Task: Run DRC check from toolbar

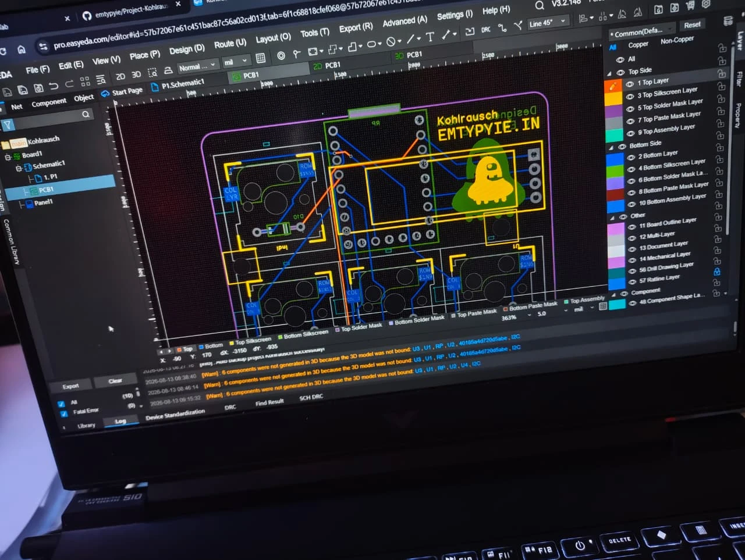Action: pyautogui.click(x=485, y=30)
